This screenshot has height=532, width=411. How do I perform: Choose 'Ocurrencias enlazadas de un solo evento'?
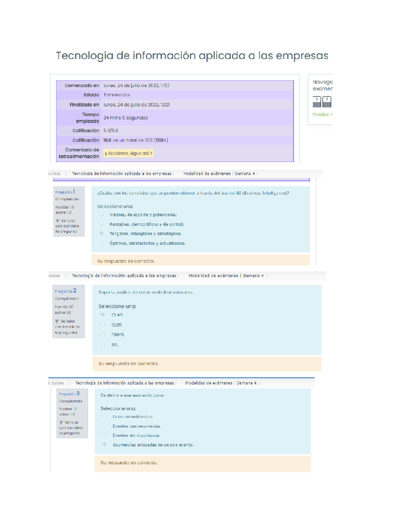104,445
